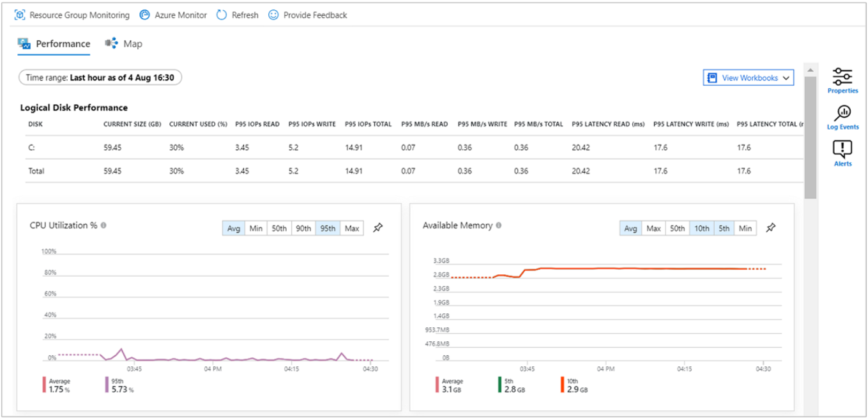
Task: Pin the CPU Utilization chart
Action: pyautogui.click(x=377, y=228)
